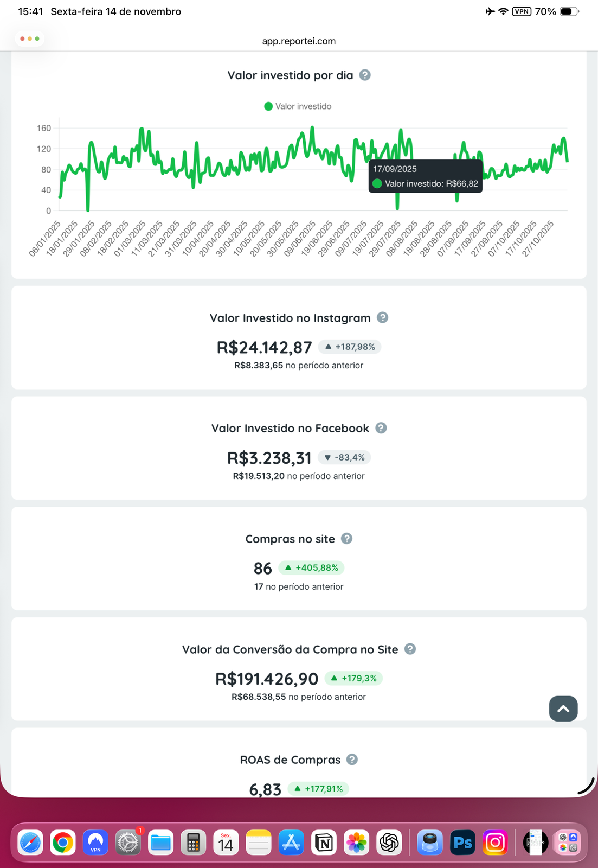Image resolution: width=598 pixels, height=868 pixels.
Task: Tap the VPN indicator in the status bar
Action: tap(522, 11)
